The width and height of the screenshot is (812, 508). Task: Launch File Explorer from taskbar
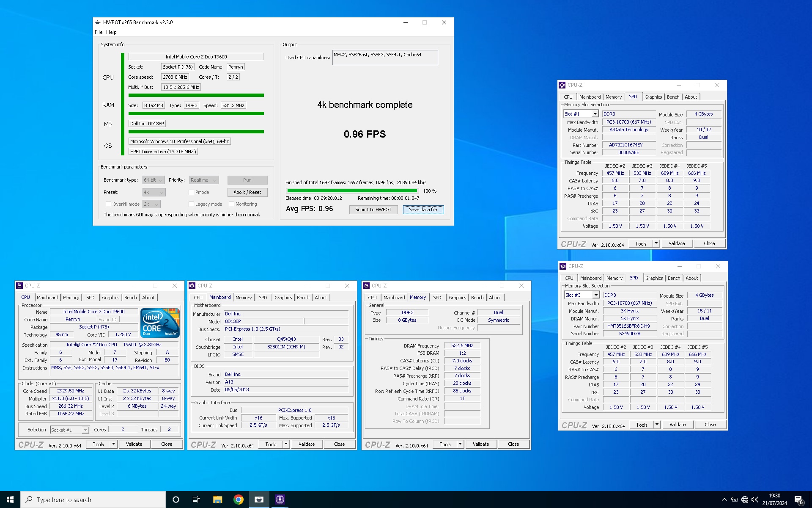coord(217,500)
